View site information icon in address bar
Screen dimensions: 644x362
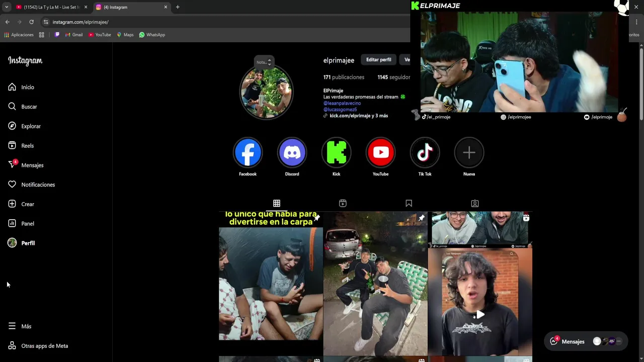[x=46, y=22]
